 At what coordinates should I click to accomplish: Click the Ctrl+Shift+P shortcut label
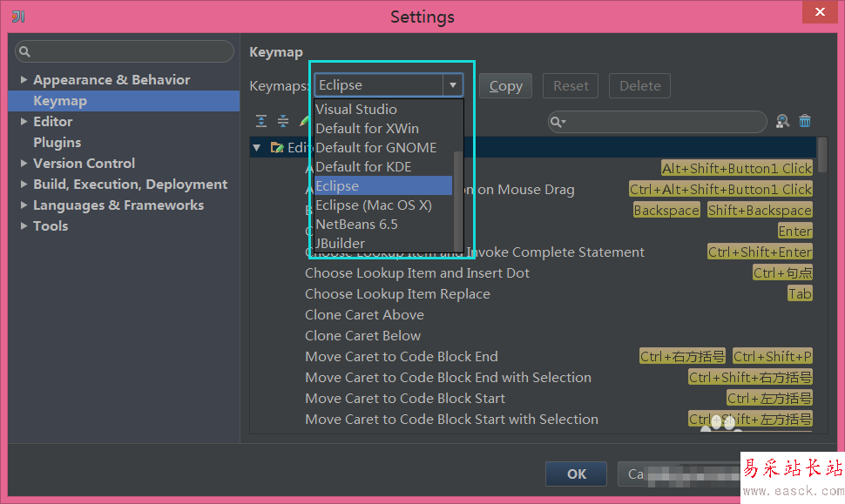(x=772, y=357)
